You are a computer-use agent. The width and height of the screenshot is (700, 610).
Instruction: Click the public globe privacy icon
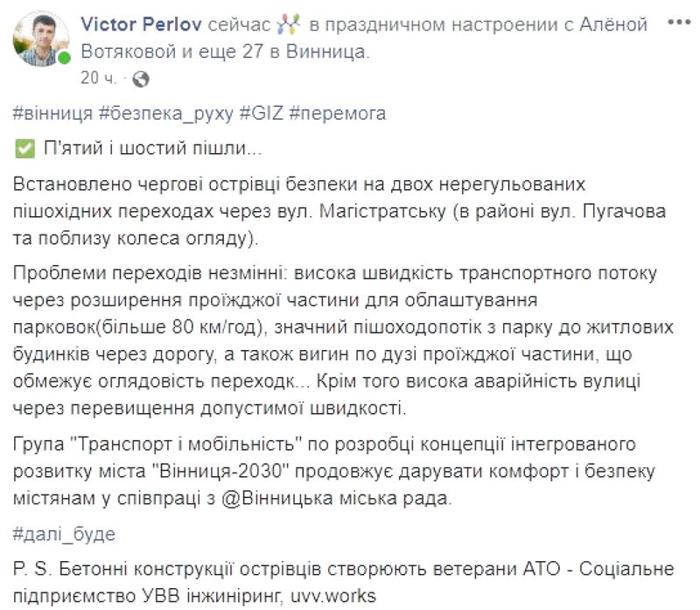click(x=141, y=79)
